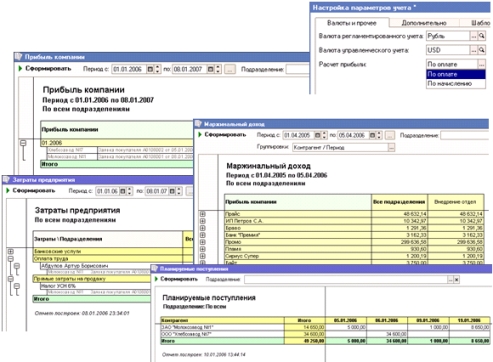
Task: Expand the Банковские услуги row in Затраты
Action: point(11,251)
